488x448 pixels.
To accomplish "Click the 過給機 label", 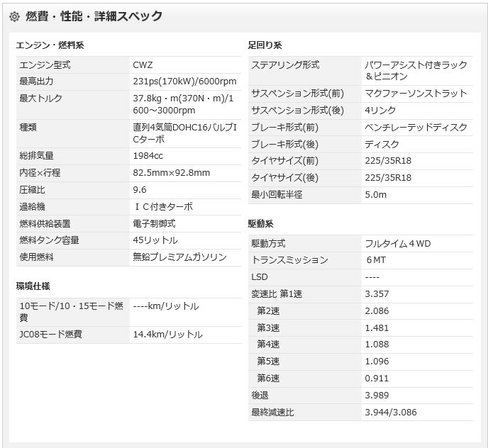I will [32, 206].
